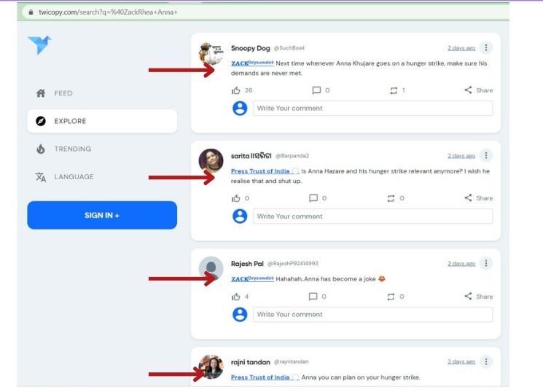The width and height of the screenshot is (543, 392).
Task: Retweet Snoopy Dog's post
Action: (394, 90)
